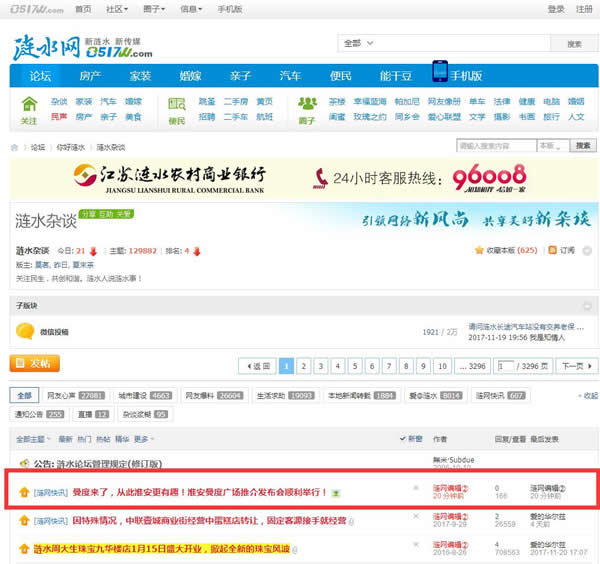
Task: Go to 下一页 next page
Action: 572,366
